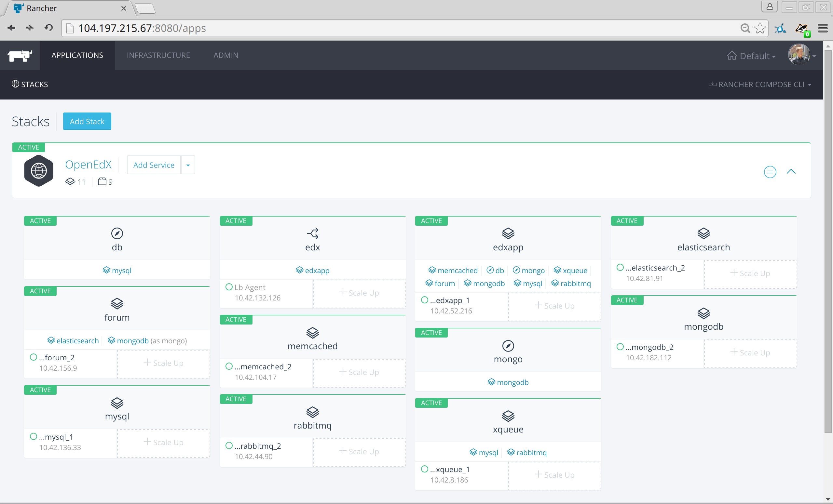Open the Admin tab
Screen dimensions: 833x504
click(x=225, y=55)
